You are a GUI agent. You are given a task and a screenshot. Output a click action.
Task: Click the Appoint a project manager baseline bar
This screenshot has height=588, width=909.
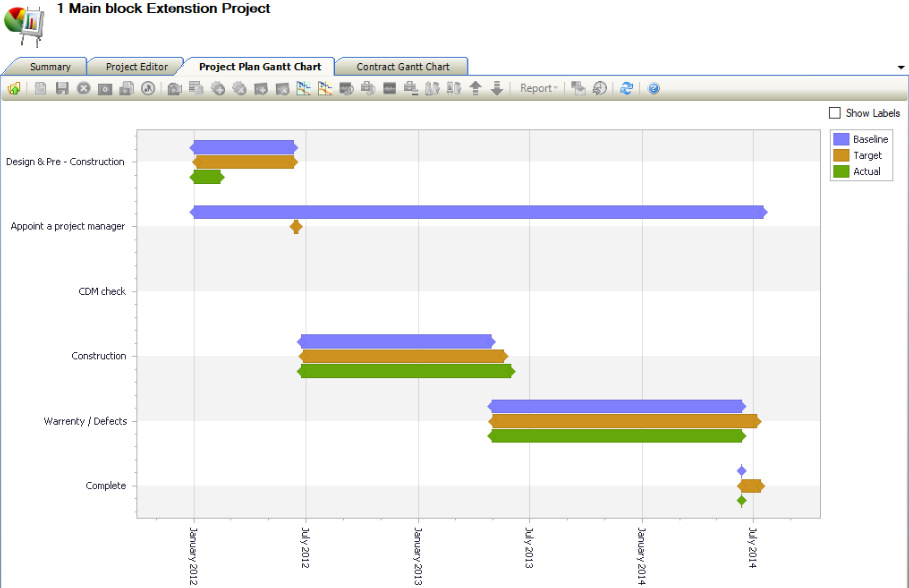click(x=478, y=212)
